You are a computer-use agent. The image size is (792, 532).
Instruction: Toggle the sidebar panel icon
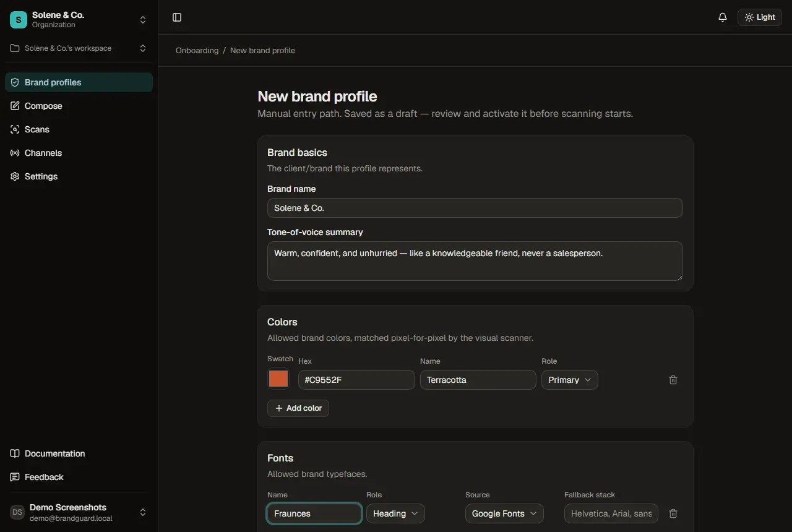tap(177, 17)
